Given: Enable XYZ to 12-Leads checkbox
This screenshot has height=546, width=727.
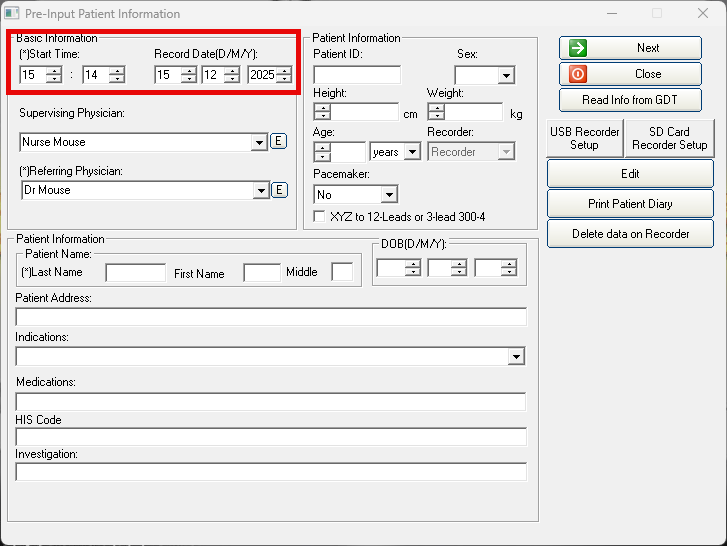Looking at the screenshot, I should (x=320, y=216).
